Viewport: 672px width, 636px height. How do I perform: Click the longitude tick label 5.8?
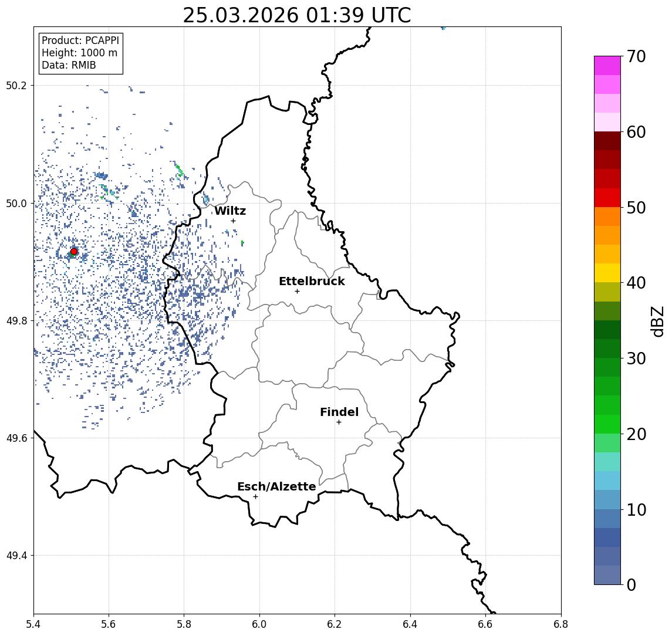point(184,624)
